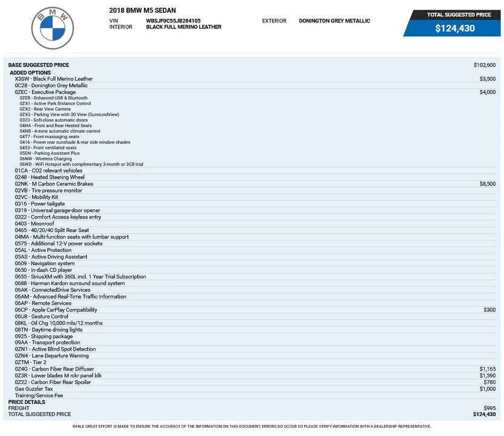Select 06WD WiFi Hotspot item
504x436 pixels.
click(x=81, y=164)
